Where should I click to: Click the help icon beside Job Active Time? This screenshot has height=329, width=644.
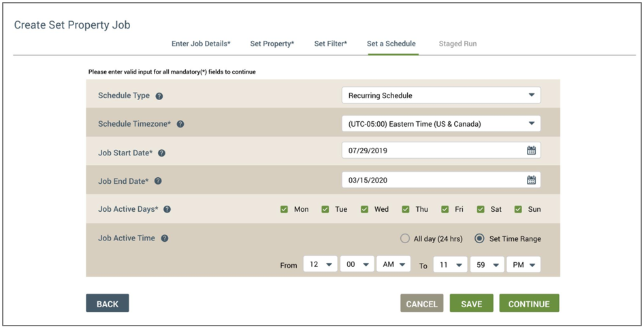pos(164,238)
